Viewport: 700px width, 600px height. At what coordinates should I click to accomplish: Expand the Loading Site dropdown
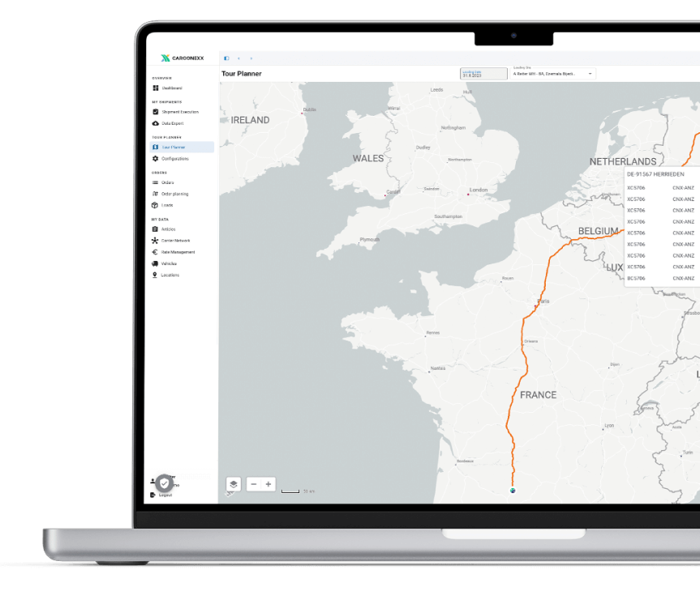pyautogui.click(x=590, y=74)
